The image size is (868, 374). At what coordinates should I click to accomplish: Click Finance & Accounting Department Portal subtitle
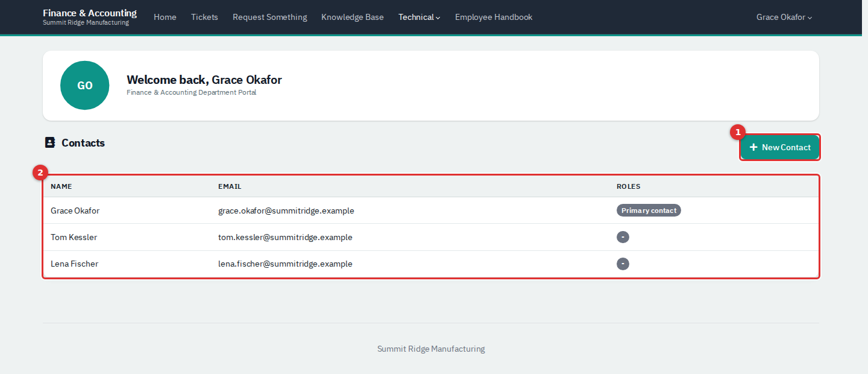click(191, 92)
